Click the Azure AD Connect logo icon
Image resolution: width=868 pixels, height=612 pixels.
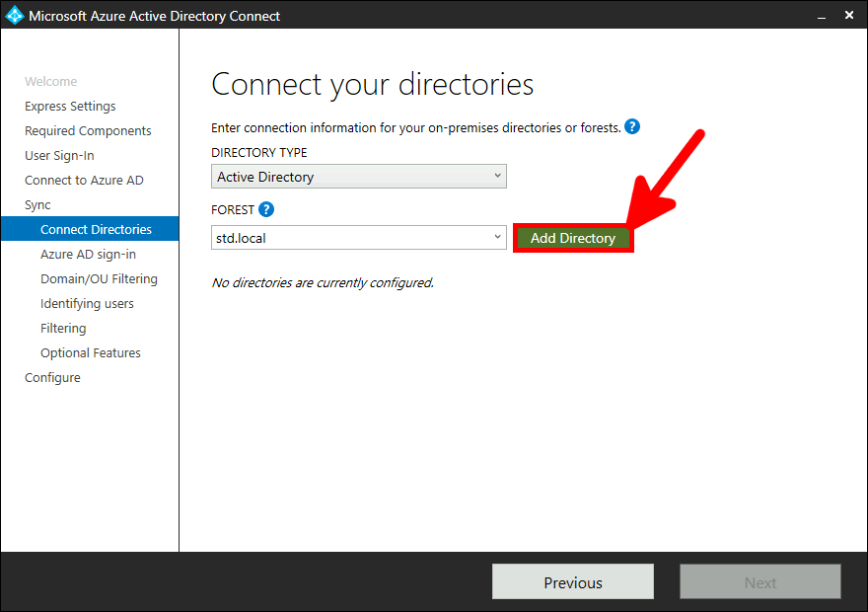pyautogui.click(x=13, y=15)
